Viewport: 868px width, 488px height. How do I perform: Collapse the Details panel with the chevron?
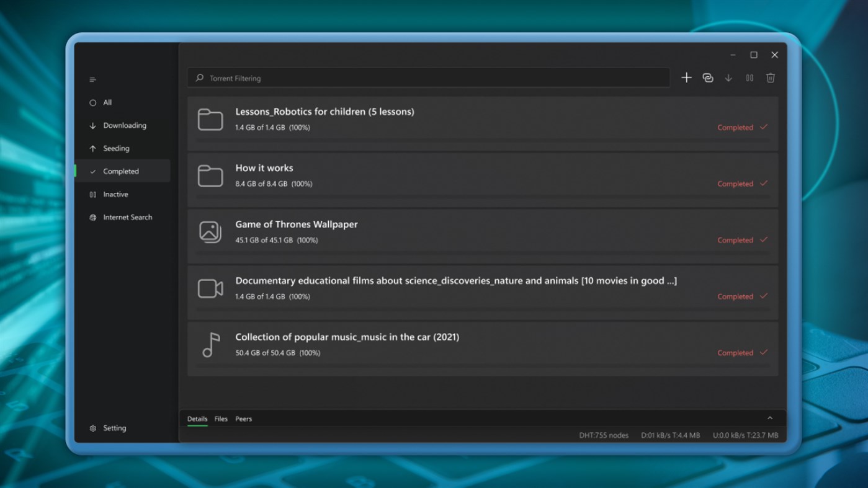click(x=770, y=417)
